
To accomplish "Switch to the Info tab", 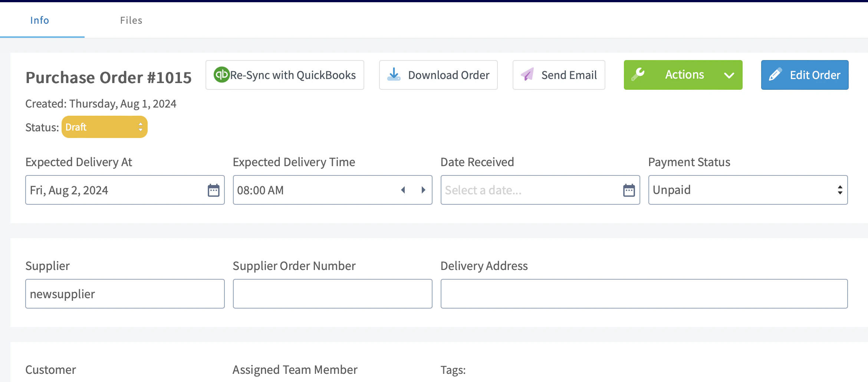I will 40,20.
